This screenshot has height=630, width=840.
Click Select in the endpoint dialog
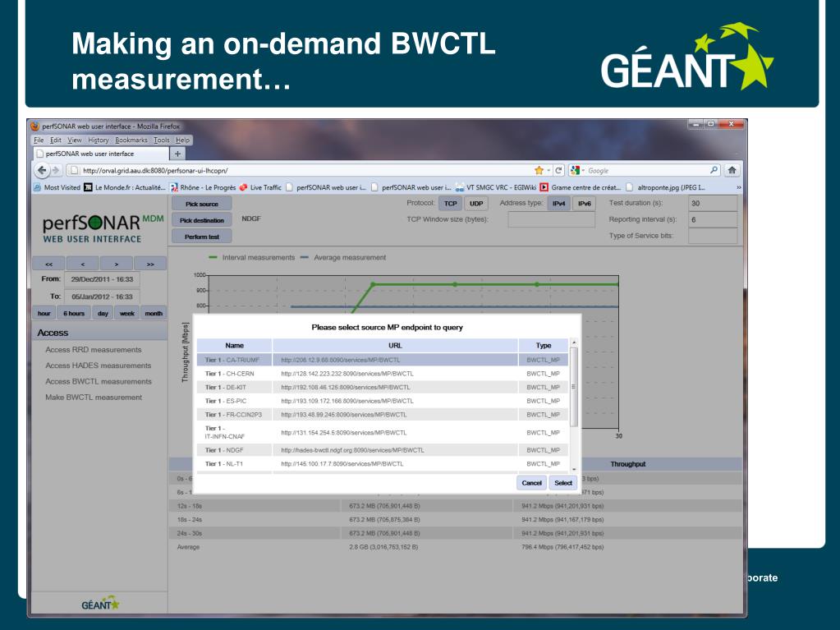[563, 483]
